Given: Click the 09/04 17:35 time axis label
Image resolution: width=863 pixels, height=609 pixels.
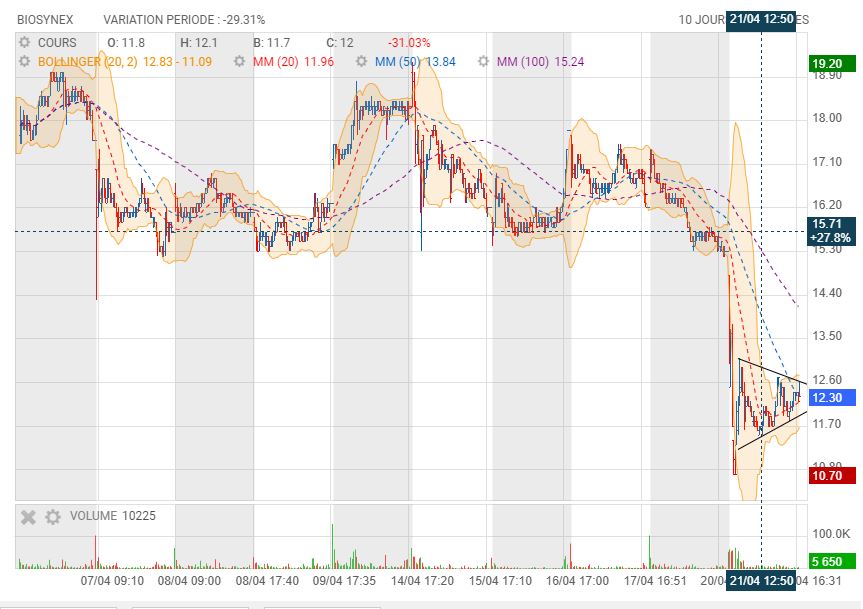Looking at the screenshot, I should point(344,580).
